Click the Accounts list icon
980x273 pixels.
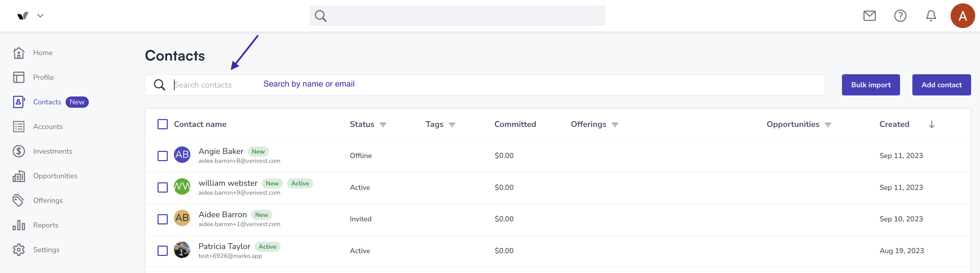[x=19, y=127]
